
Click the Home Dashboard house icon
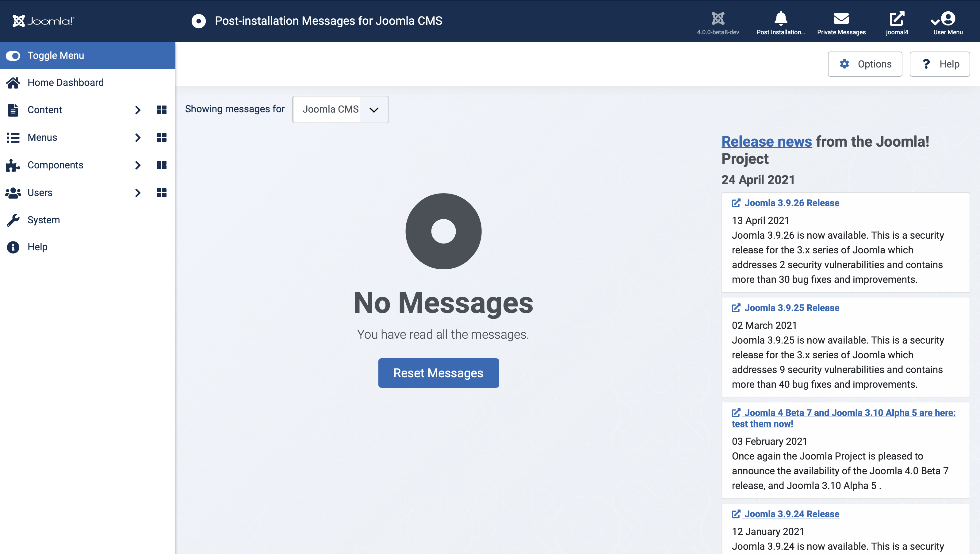tap(13, 83)
